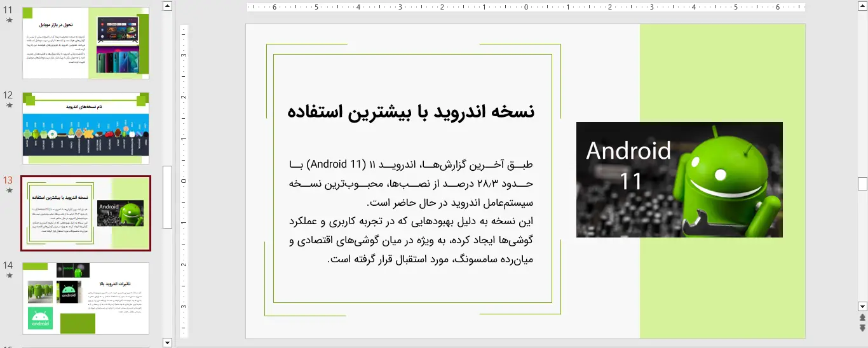Image resolution: width=868 pixels, height=348 pixels.
Task: Click the animation star icon under slide 12
Action: [x=9, y=105]
